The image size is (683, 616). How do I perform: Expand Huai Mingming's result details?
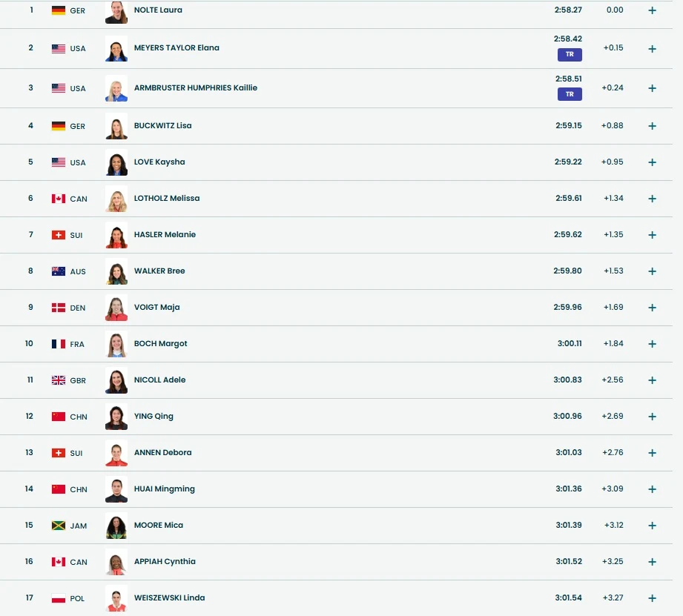652,489
